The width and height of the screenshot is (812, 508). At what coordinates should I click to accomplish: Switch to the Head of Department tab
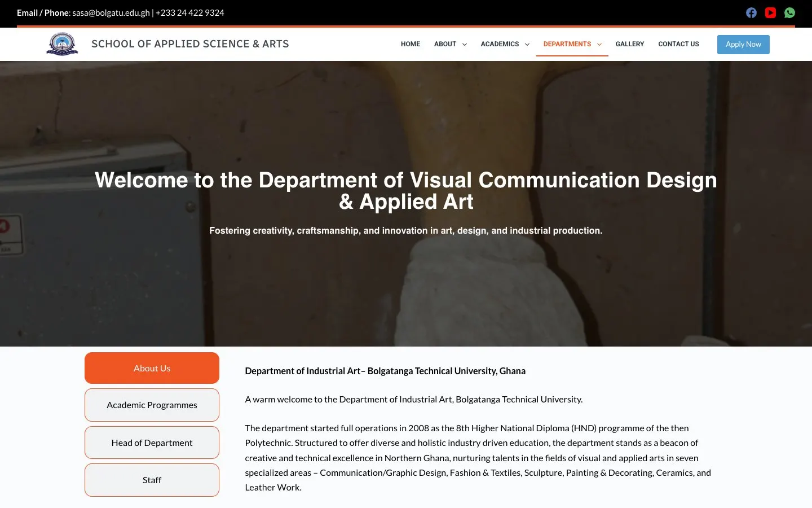(x=152, y=443)
